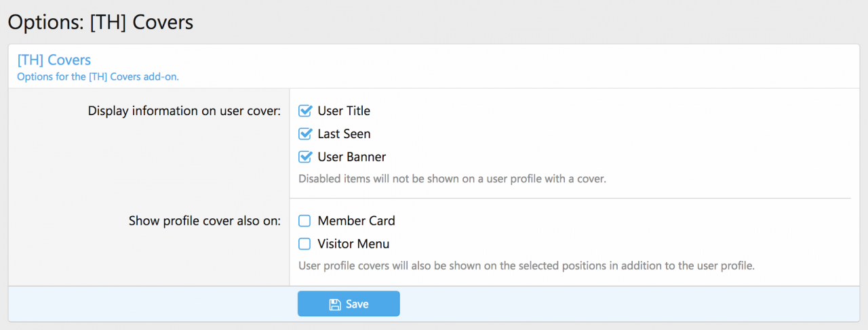Click the 'User Title' option label text
The height and width of the screenshot is (330, 868).
(x=344, y=110)
